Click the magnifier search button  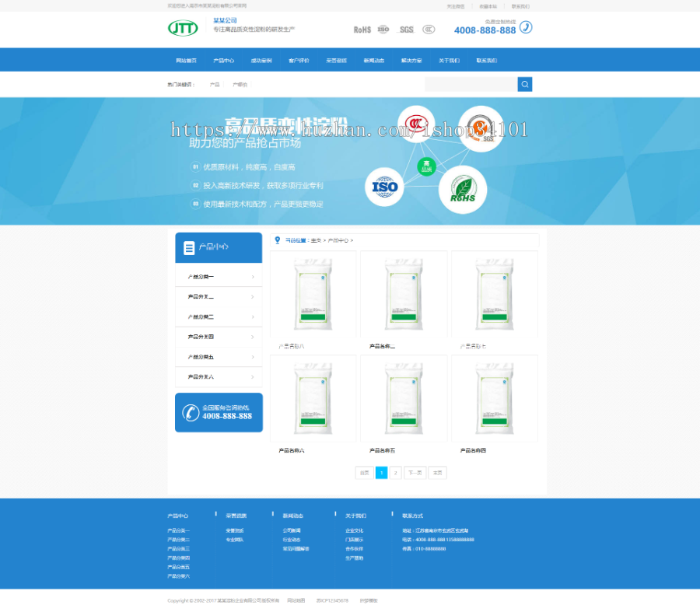[x=524, y=84]
